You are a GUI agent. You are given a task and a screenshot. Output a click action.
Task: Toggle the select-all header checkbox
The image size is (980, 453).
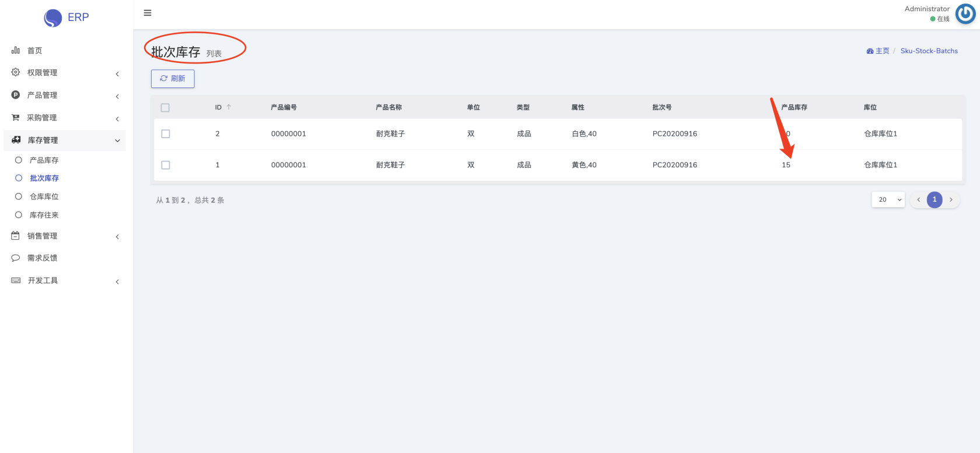(x=165, y=108)
